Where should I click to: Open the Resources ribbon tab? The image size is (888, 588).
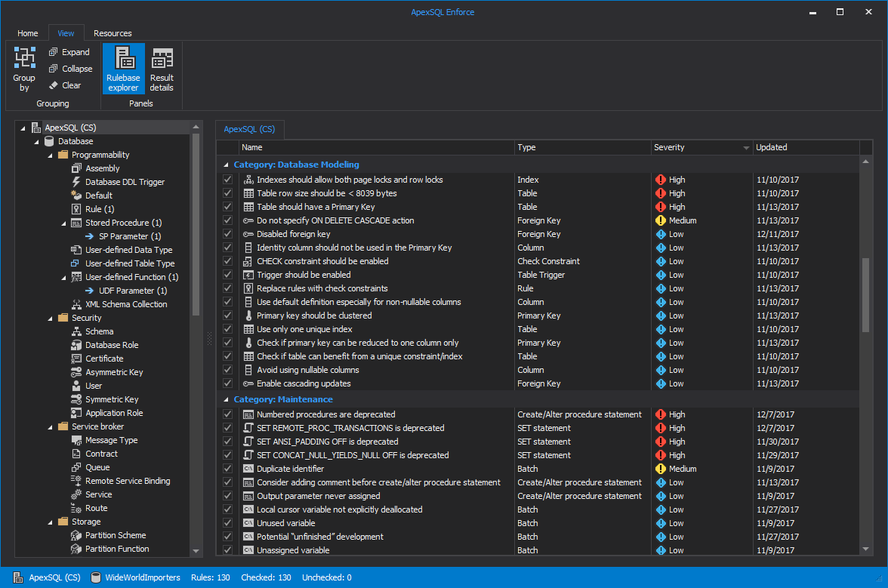click(x=113, y=33)
